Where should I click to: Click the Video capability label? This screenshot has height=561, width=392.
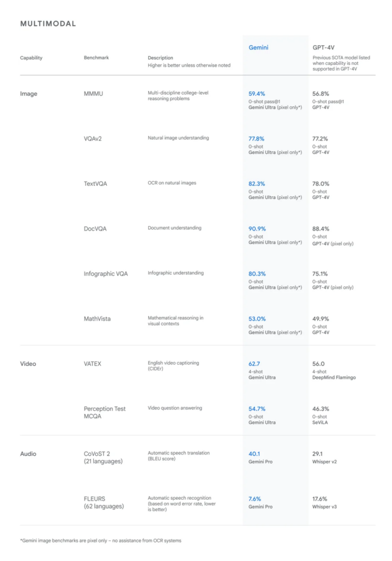pos(28,364)
